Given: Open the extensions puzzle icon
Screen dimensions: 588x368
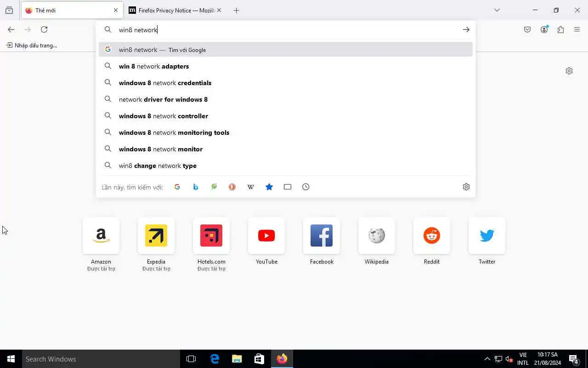Looking at the screenshot, I should coord(560,29).
